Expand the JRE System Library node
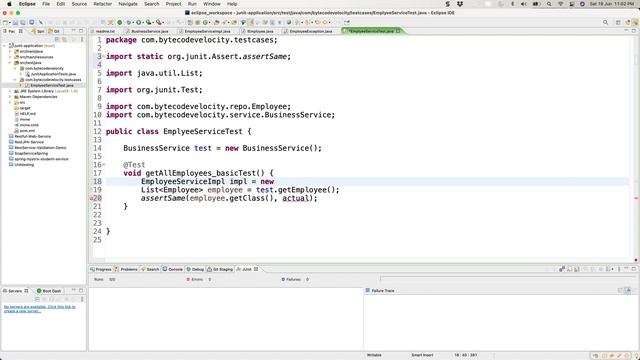This screenshot has width=640, height=360. [x=10, y=91]
